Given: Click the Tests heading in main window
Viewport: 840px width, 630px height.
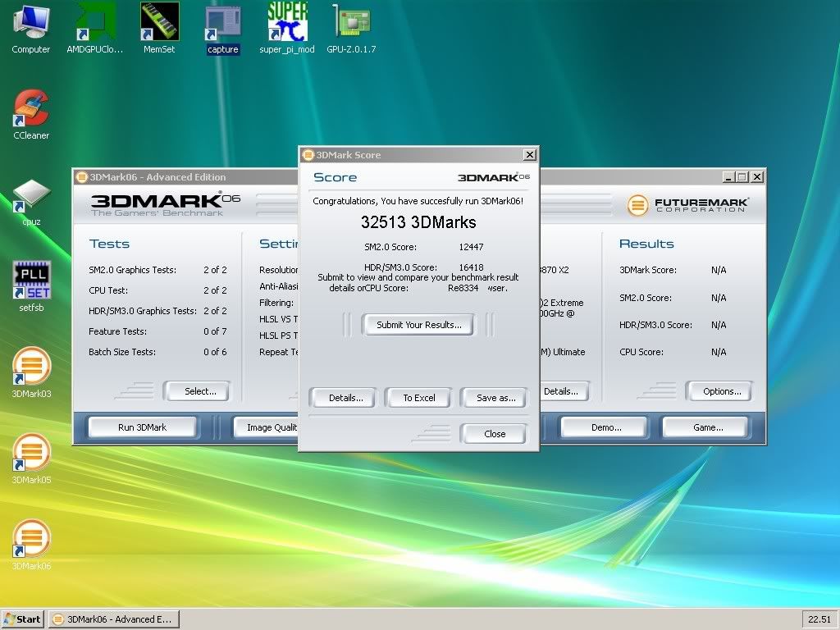Looking at the screenshot, I should pyautogui.click(x=109, y=244).
